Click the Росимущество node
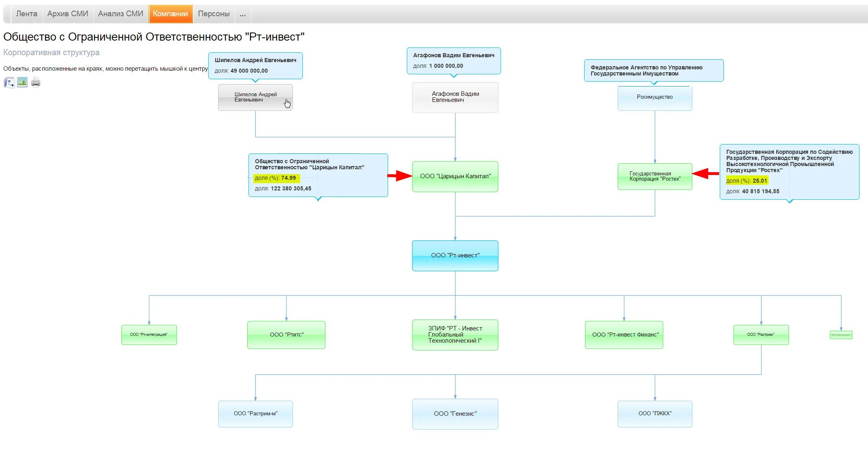The height and width of the screenshot is (462, 868). coord(654,97)
